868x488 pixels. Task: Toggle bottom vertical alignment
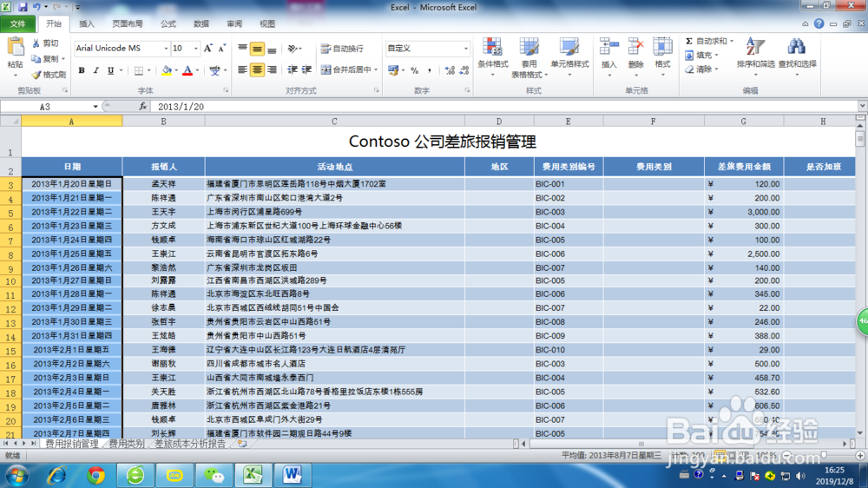[271, 49]
